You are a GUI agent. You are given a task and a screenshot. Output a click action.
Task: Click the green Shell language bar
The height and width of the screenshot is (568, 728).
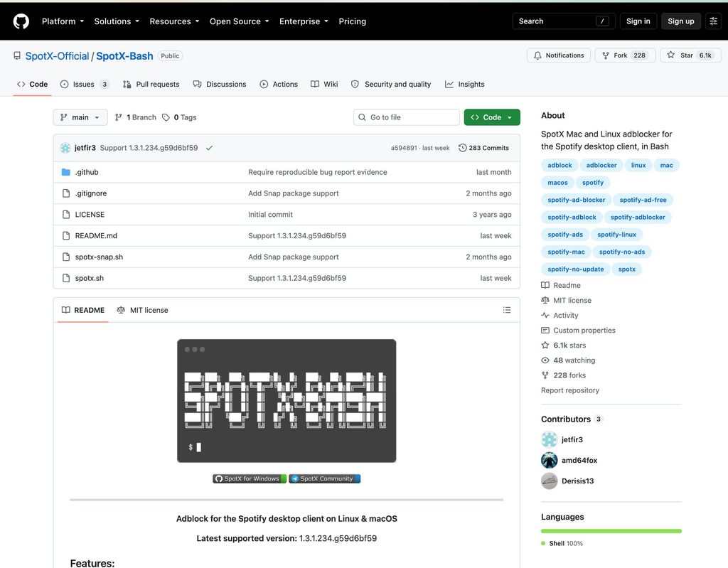pos(611,531)
